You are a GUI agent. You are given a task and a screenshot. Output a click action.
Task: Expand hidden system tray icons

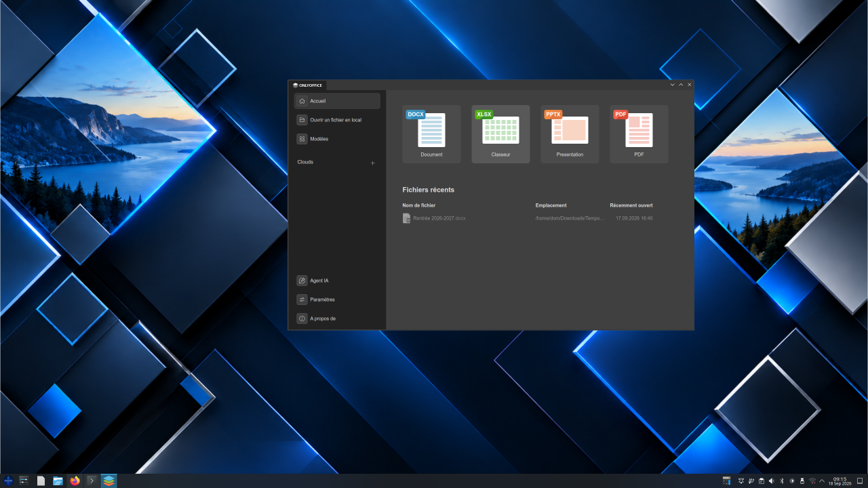[x=822, y=481]
